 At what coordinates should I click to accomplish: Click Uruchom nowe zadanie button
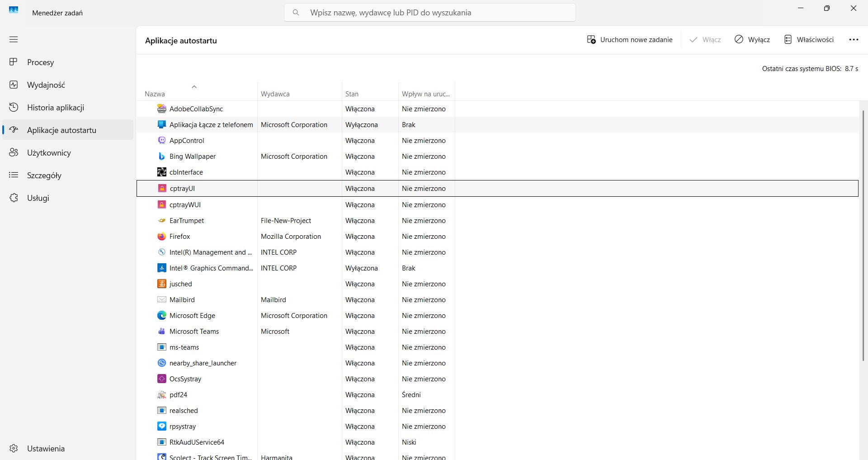pyautogui.click(x=629, y=40)
